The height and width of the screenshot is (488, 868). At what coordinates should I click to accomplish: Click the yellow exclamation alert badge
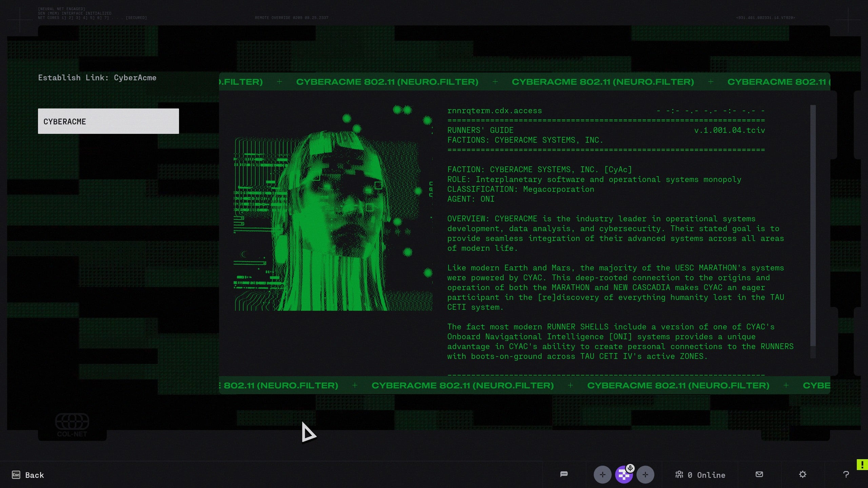862,465
